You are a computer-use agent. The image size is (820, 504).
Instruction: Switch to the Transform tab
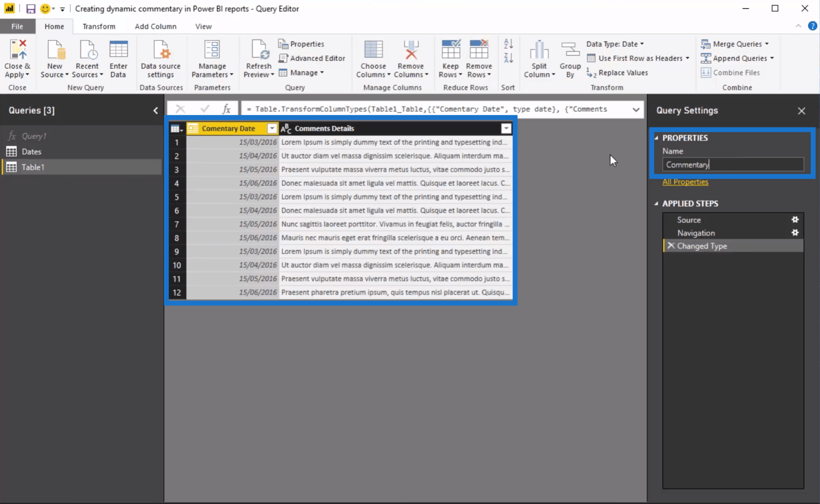(99, 26)
